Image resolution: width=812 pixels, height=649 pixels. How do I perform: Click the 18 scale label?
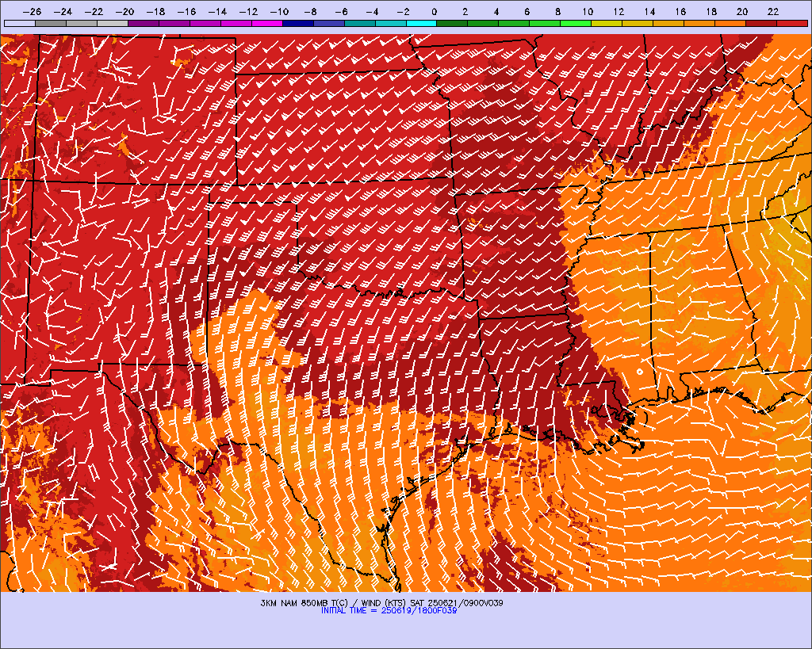[711, 12]
